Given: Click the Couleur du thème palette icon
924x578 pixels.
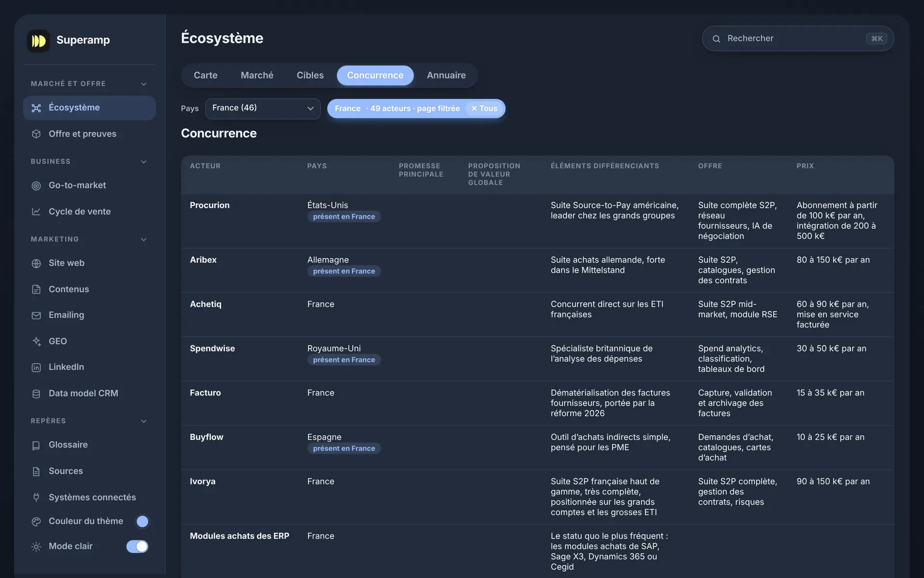Looking at the screenshot, I should click(x=36, y=522).
